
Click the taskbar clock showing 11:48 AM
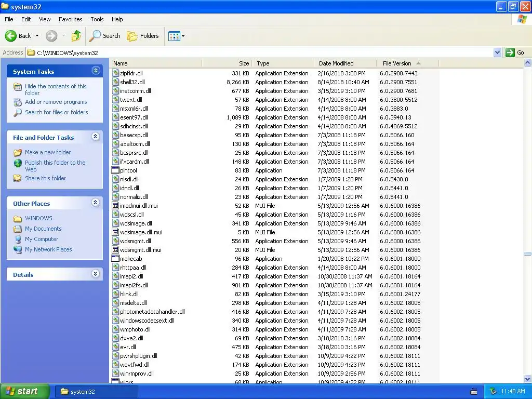tap(513, 392)
